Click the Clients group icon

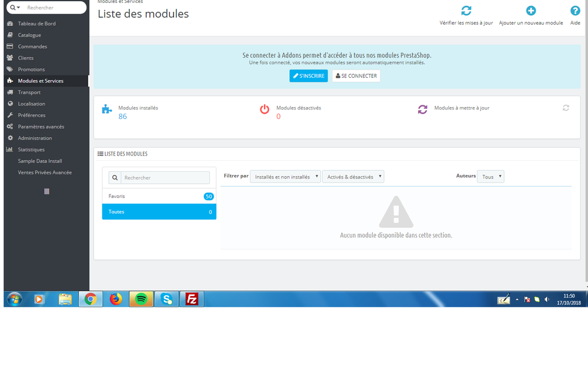pyautogui.click(x=10, y=58)
